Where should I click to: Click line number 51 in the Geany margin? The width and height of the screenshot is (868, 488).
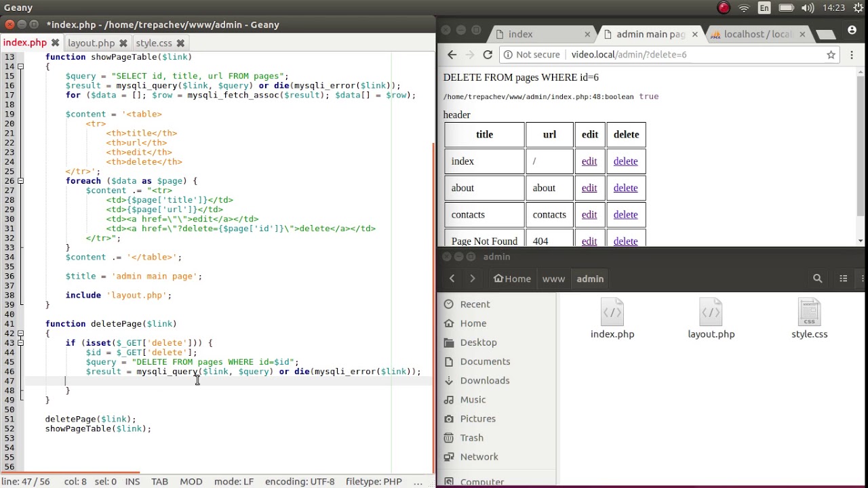click(9, 419)
